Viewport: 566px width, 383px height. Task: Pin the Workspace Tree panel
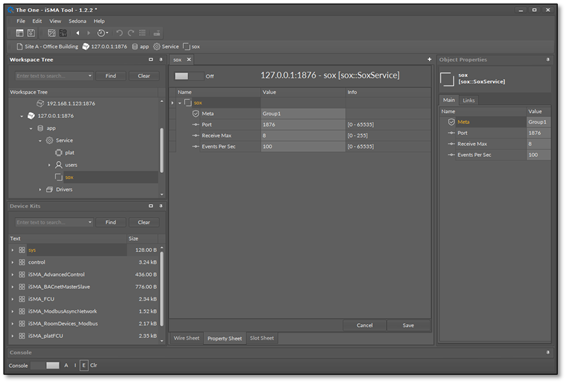161,60
